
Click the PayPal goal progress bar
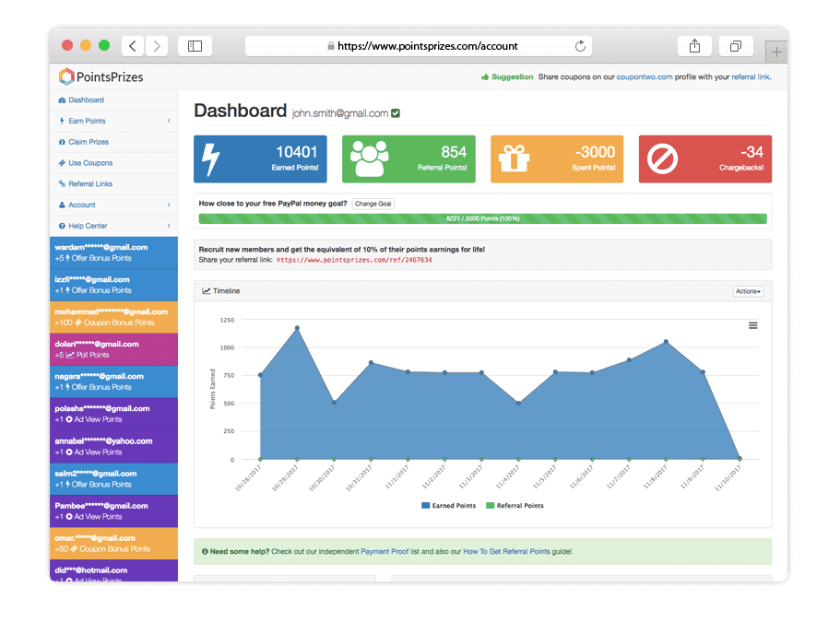click(482, 218)
